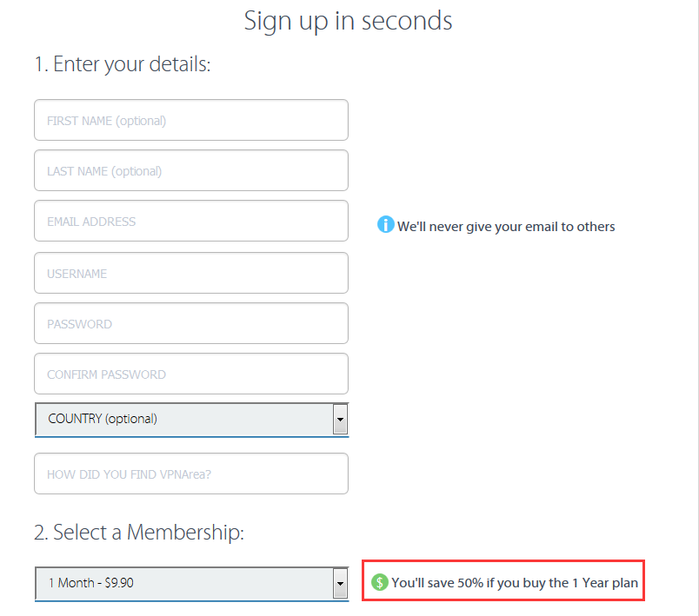Click 'We'll never give your email' text
The height and width of the screenshot is (616, 699).
506,227
